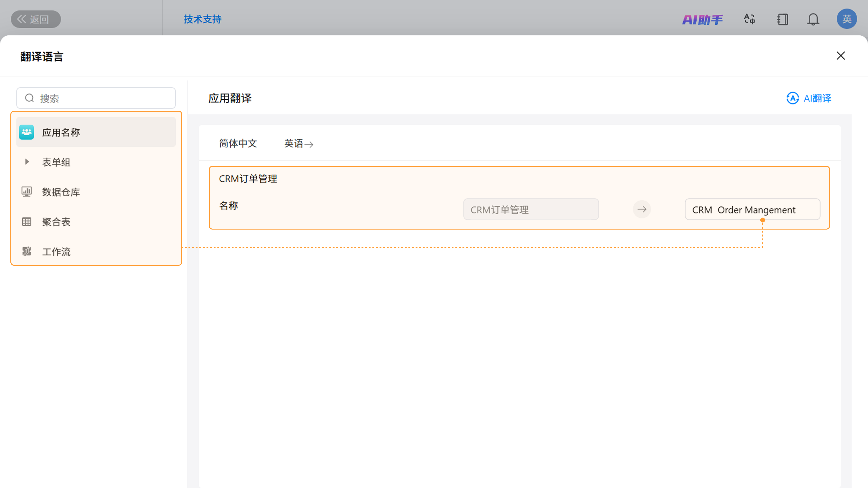Switch to the 简体中文 tab
The image size is (868, 488).
pos(238,143)
